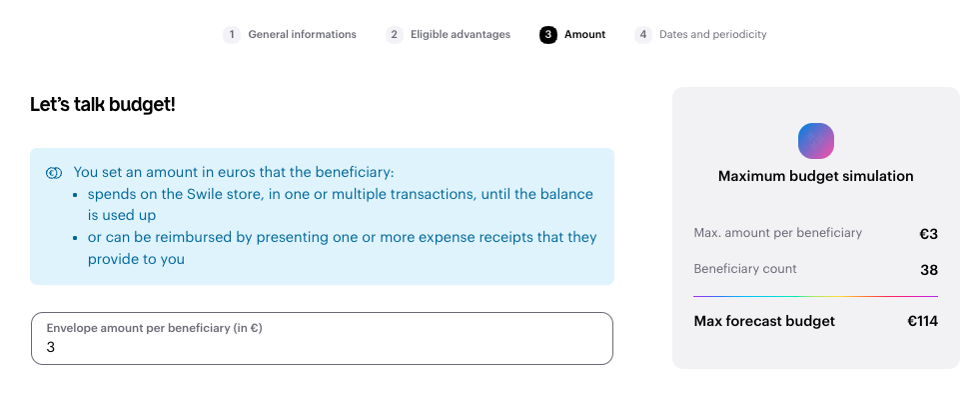Click the Max forecast budget label
This screenshot has width=980, height=401.
click(x=764, y=322)
